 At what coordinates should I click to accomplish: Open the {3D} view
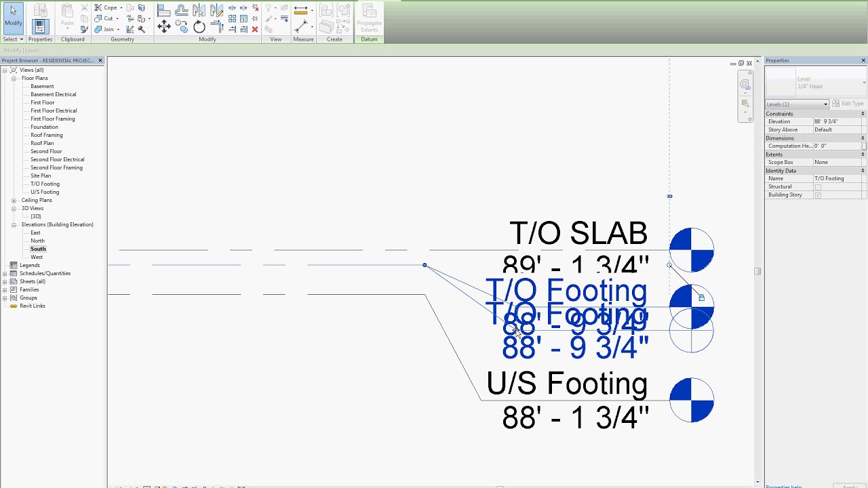pyautogui.click(x=35, y=216)
